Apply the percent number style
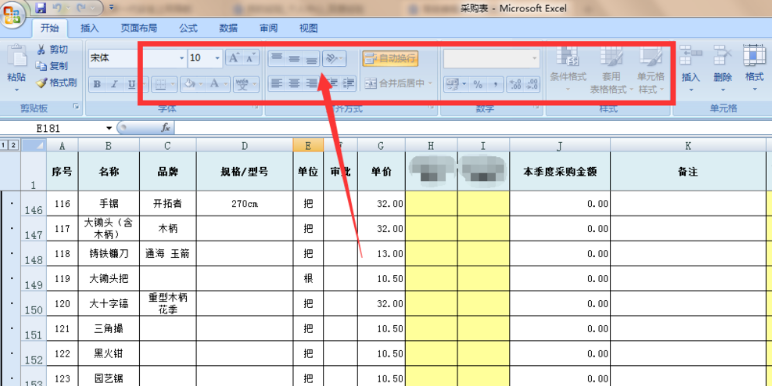 point(478,84)
